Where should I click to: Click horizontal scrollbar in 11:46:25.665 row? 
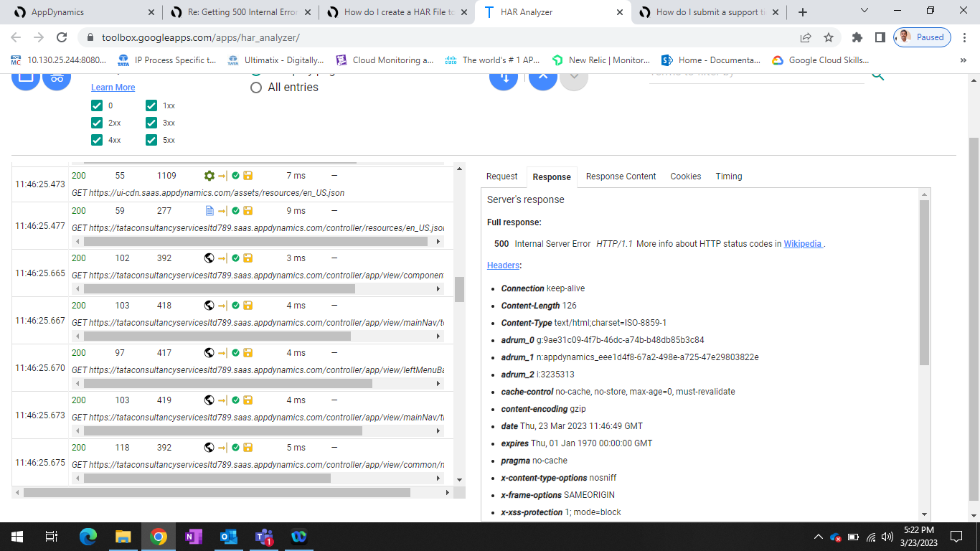[220, 288]
